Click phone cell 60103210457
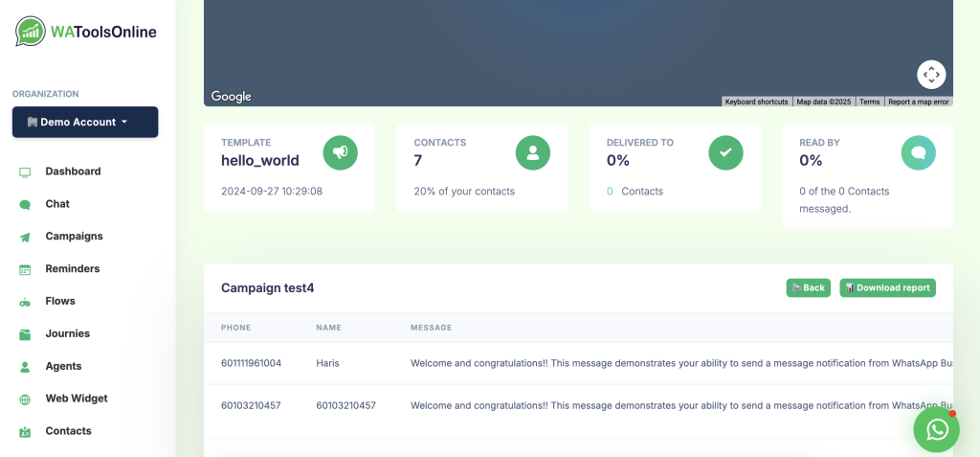The image size is (980, 457). pos(251,405)
